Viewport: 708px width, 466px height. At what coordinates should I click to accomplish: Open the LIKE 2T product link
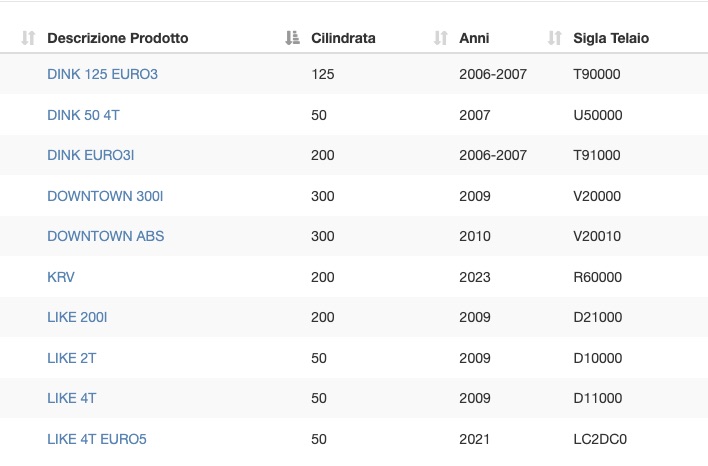click(72, 358)
